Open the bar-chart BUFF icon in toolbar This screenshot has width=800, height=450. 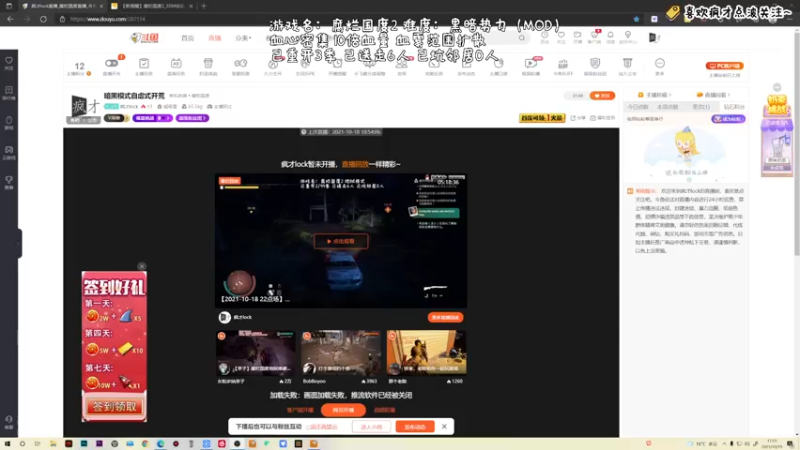point(563,64)
